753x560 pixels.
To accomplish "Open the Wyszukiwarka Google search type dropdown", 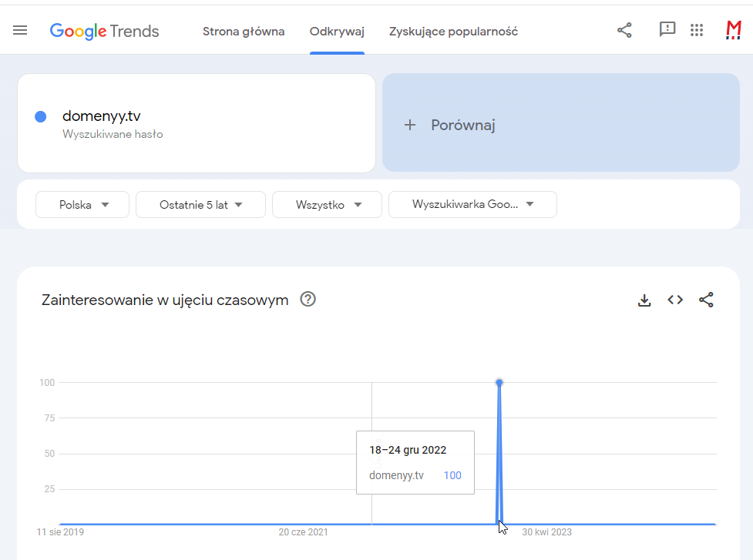I will click(472, 205).
